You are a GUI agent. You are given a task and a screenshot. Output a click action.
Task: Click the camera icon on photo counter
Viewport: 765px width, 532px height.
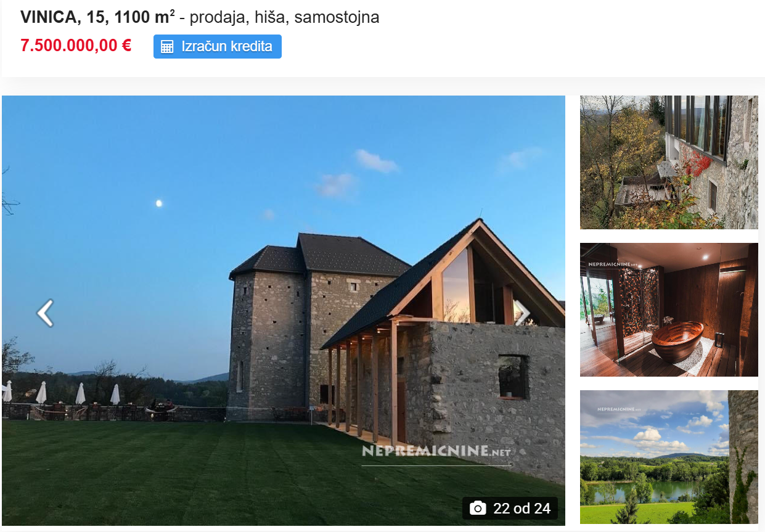[478, 509]
